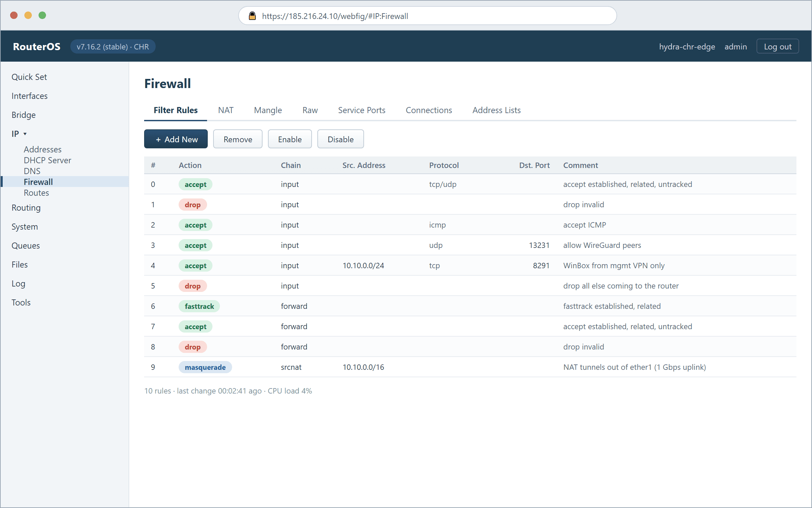Open Queues in sidebar
The width and height of the screenshot is (812, 508).
pos(26,246)
